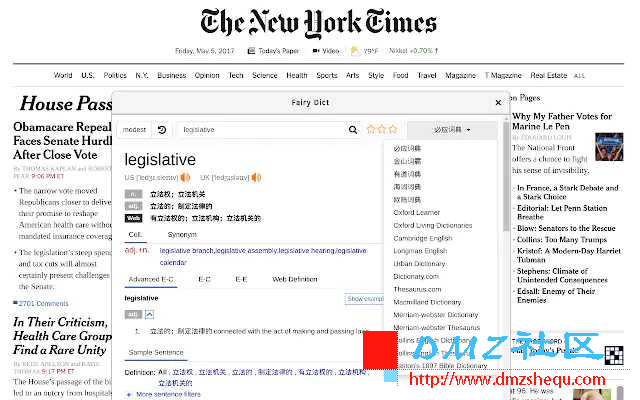Open Today's Paper link icon
Viewport: 640px width, 400px height.
point(252,50)
